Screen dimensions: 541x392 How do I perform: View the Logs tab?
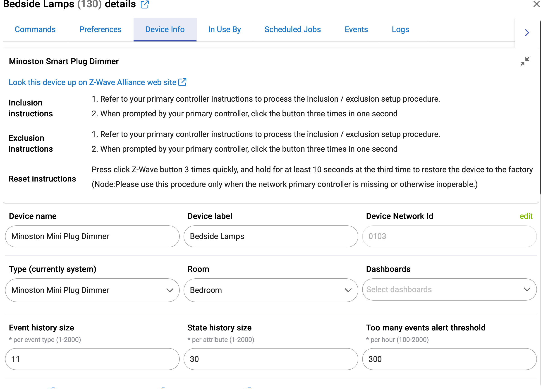point(400,30)
